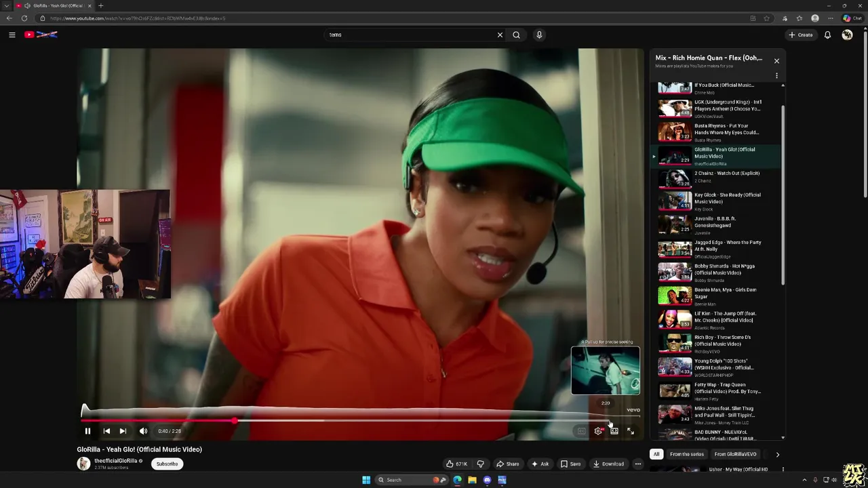This screenshot has width=868, height=488.
Task: Share this video
Action: (507, 464)
